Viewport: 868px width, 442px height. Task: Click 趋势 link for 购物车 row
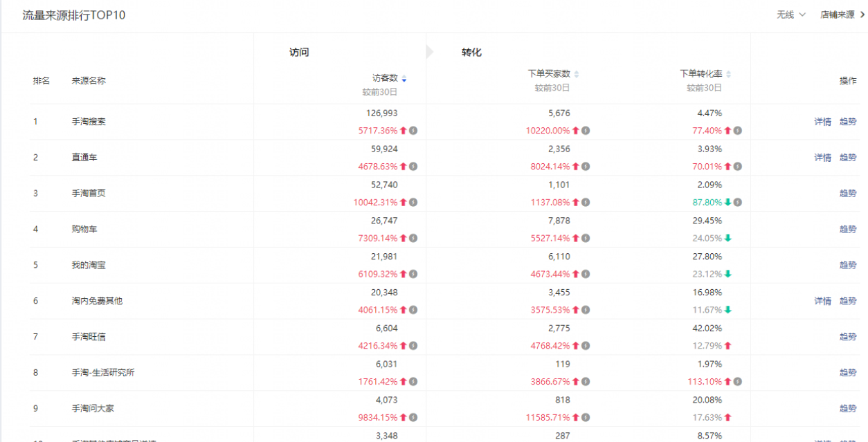[x=848, y=229]
